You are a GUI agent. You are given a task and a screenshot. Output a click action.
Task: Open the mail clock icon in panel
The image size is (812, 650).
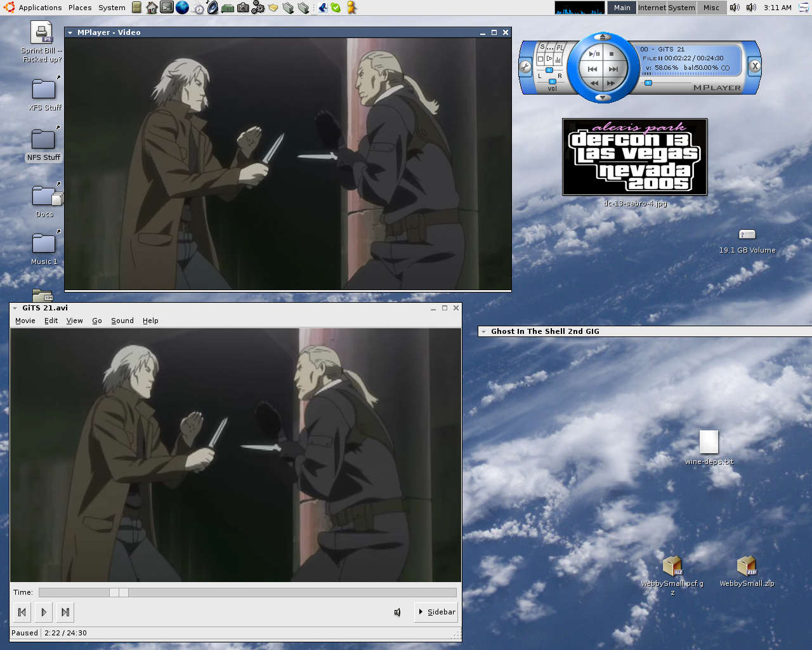point(198,8)
